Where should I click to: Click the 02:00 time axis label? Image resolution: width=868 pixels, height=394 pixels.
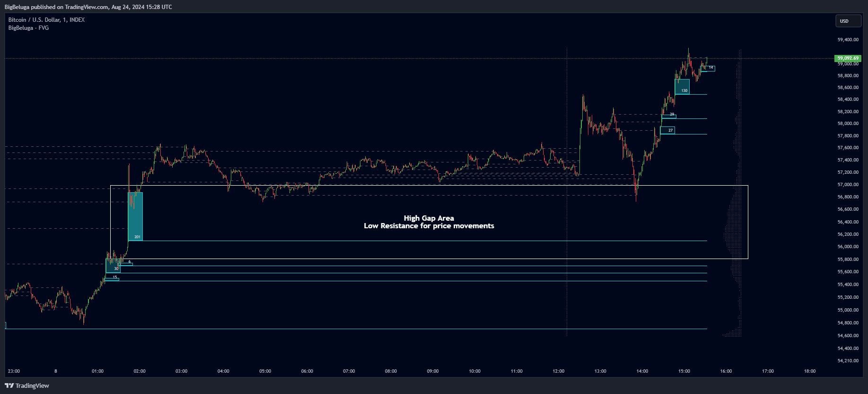coord(140,371)
